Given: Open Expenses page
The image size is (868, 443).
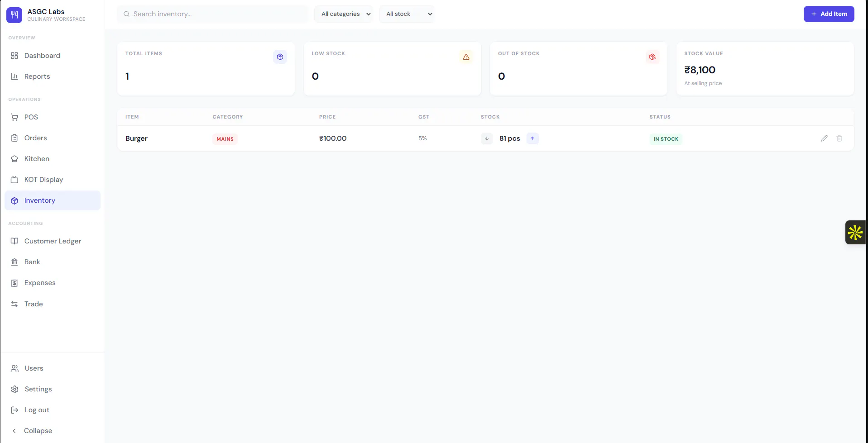Looking at the screenshot, I should (x=53, y=283).
